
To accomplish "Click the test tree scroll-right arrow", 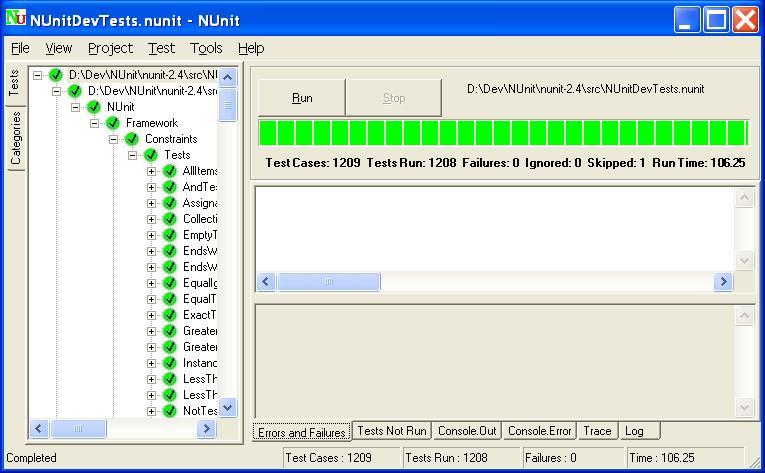I will (x=206, y=429).
